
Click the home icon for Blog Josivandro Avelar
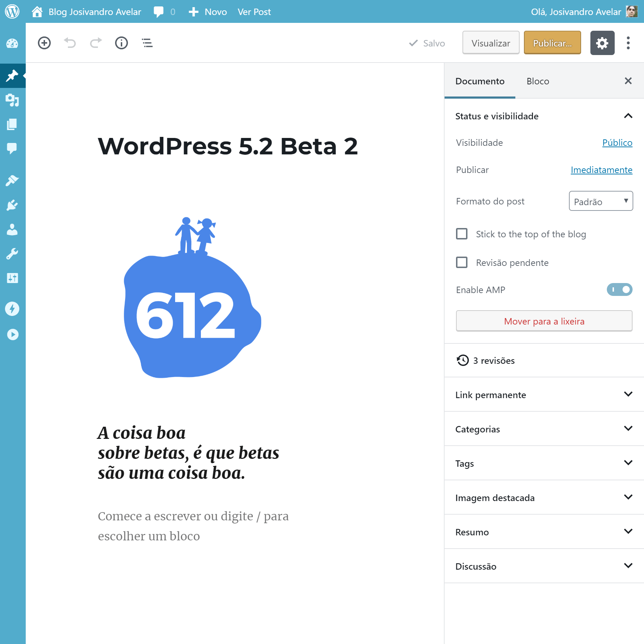37,12
